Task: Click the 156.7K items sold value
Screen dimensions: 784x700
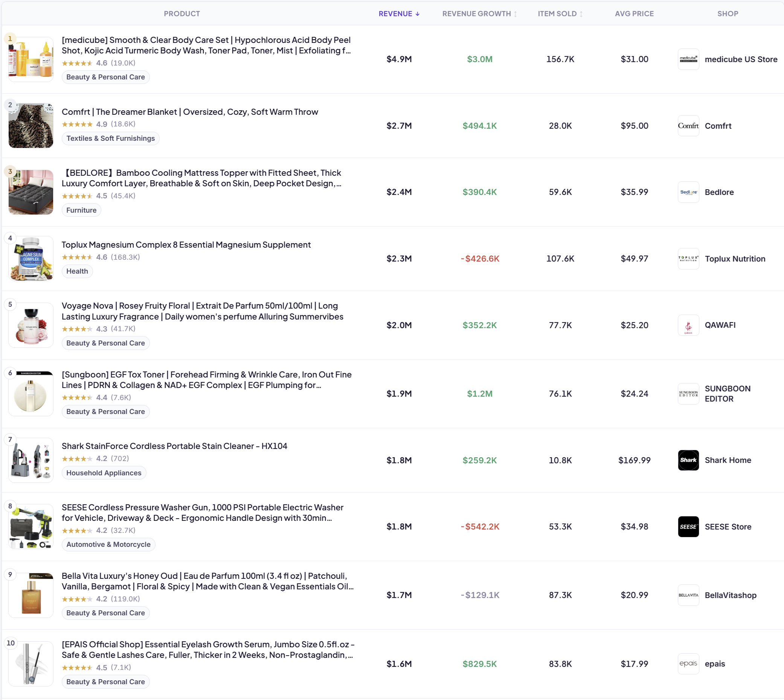Action: 560,59
